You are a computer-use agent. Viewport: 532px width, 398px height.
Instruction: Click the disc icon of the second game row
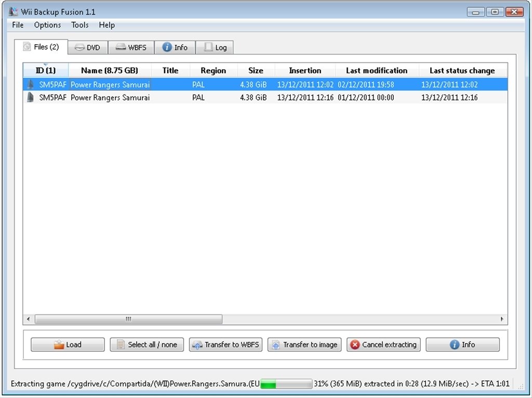30,97
